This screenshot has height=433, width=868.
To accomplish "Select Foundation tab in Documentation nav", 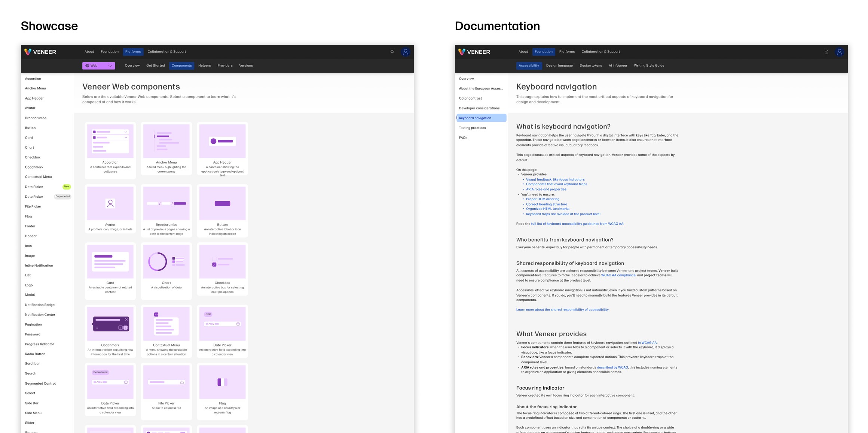I will (544, 52).
